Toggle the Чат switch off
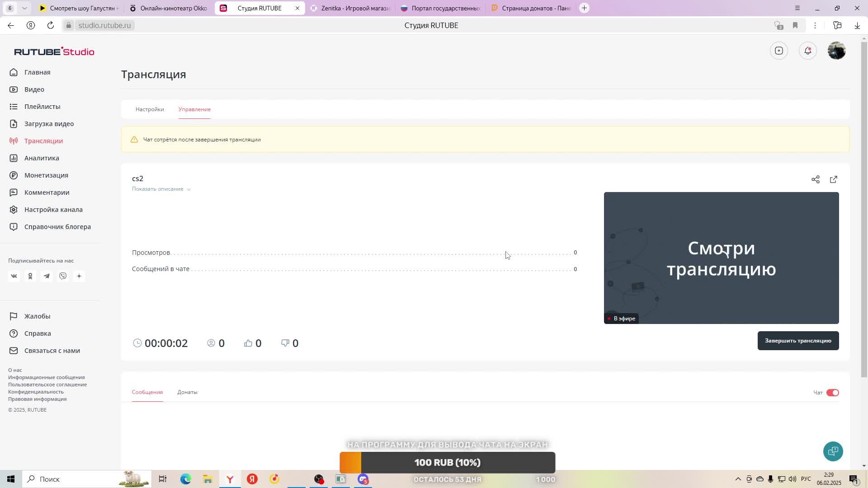 click(833, 393)
